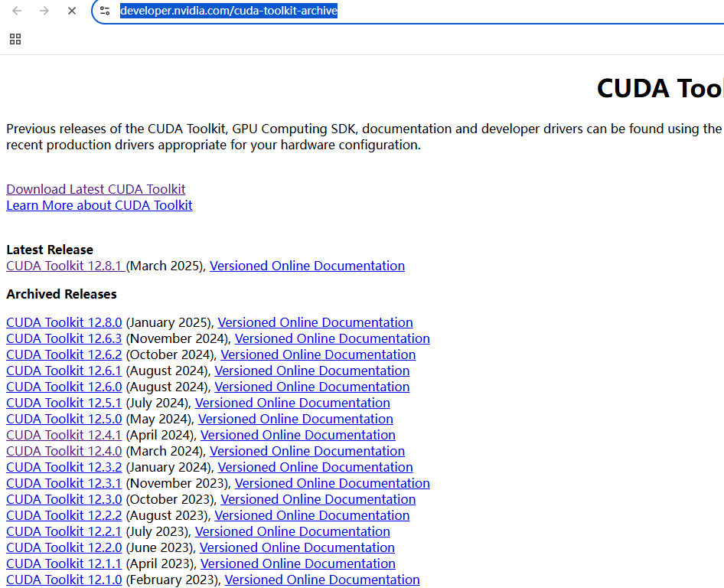
Task: Open the apps grid icon in bookmarks bar
Action: (x=15, y=39)
